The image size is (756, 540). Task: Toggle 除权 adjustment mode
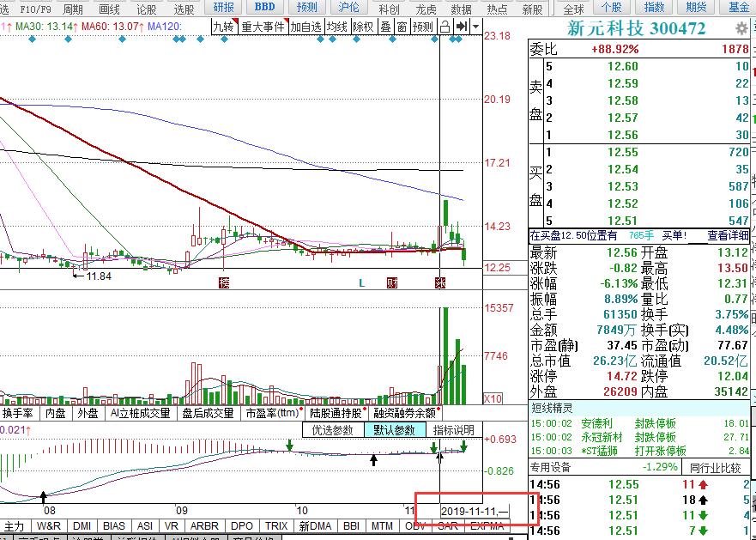363,27
